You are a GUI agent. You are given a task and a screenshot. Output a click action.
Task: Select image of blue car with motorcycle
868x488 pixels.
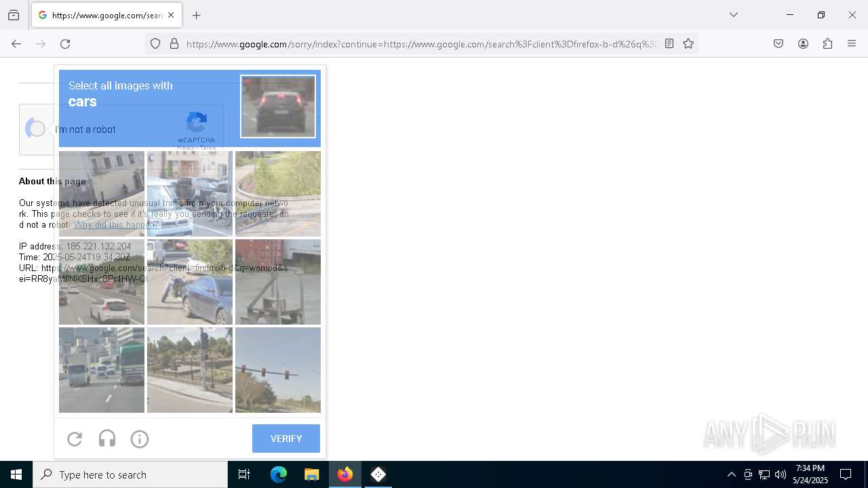pos(190,282)
